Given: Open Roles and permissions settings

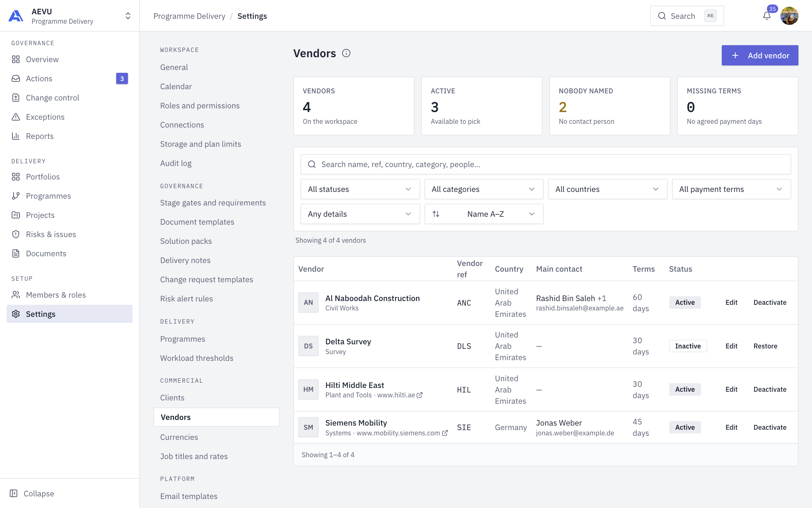Looking at the screenshot, I should click(200, 106).
